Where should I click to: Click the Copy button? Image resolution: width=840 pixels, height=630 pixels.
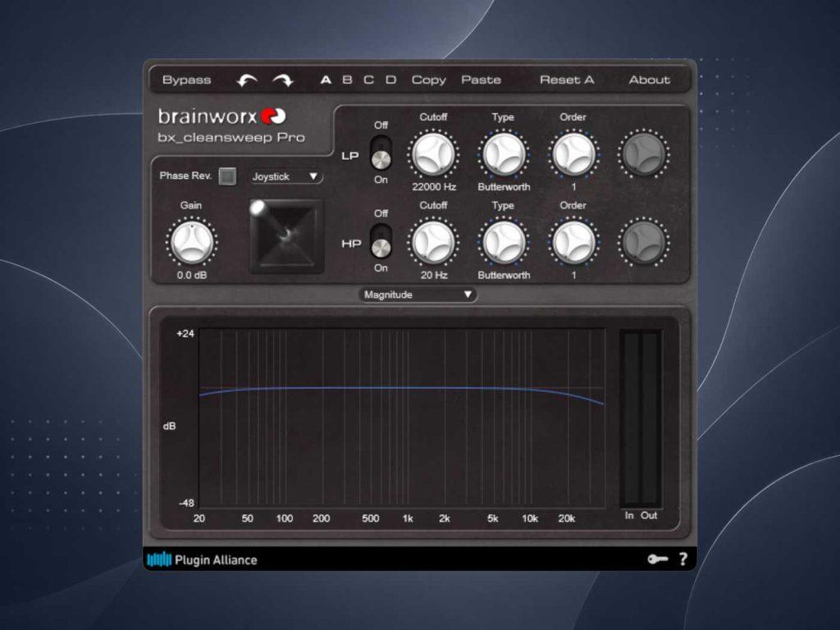[x=428, y=80]
